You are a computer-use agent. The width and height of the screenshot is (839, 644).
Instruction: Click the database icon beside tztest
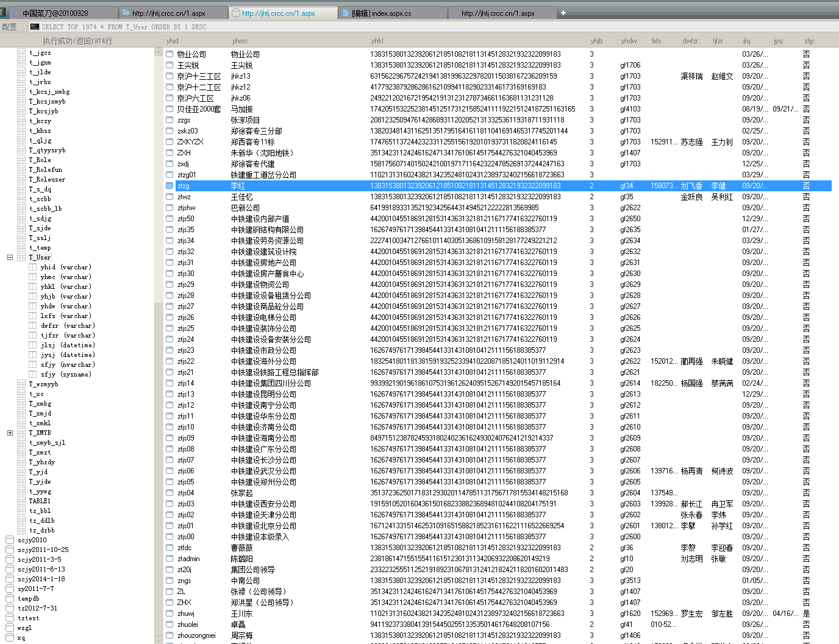(x=10, y=618)
